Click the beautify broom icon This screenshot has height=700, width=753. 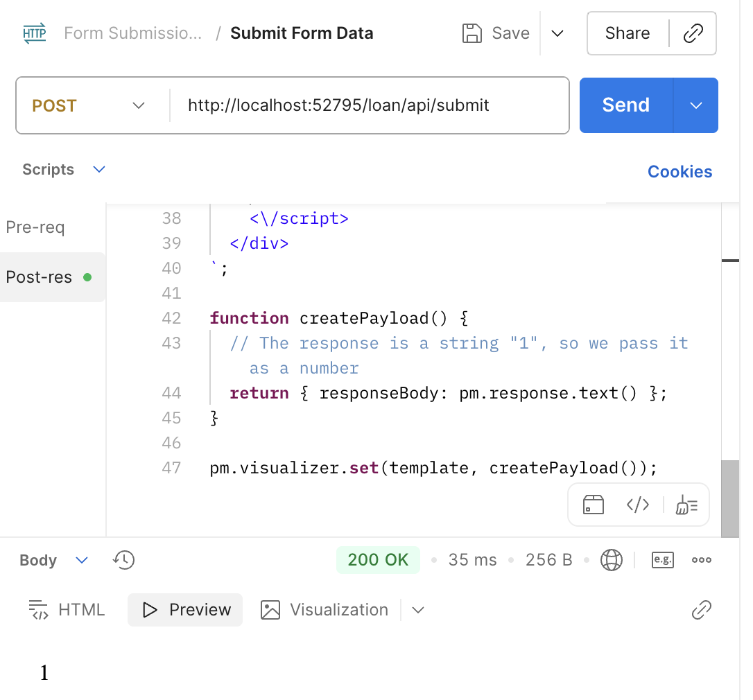coord(687,505)
